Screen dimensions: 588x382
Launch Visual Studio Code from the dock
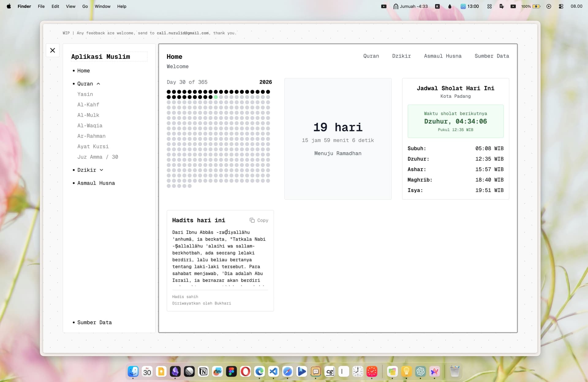273,372
